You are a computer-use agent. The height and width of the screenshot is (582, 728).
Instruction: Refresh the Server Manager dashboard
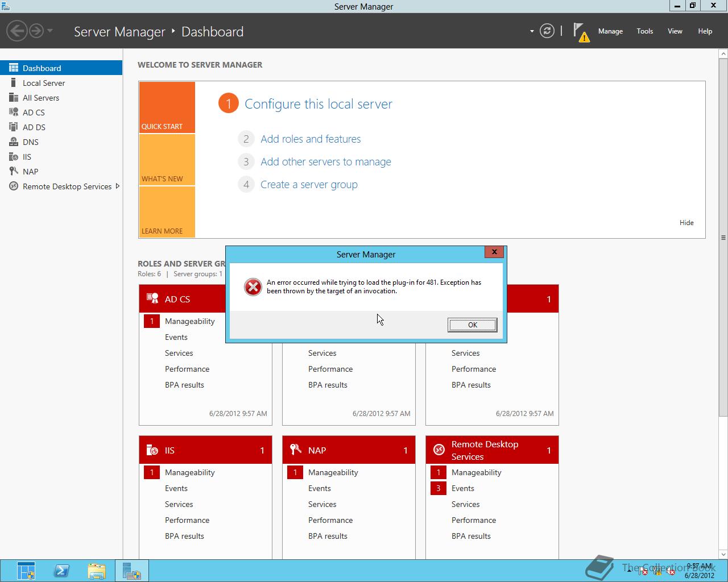547,31
